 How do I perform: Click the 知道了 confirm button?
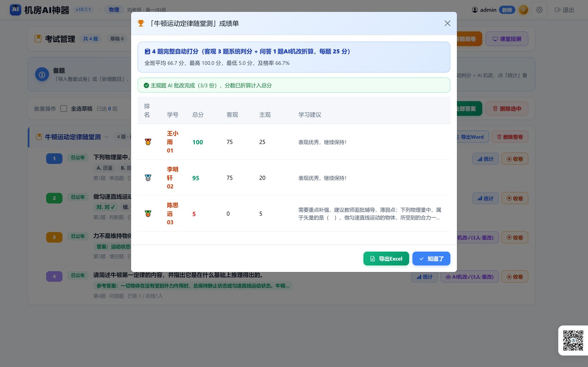431,258
